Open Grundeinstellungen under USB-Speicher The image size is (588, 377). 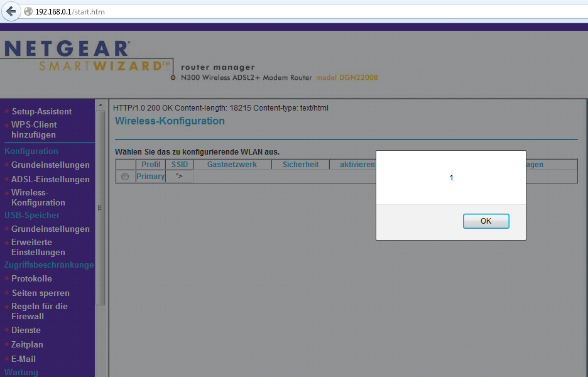coord(50,229)
